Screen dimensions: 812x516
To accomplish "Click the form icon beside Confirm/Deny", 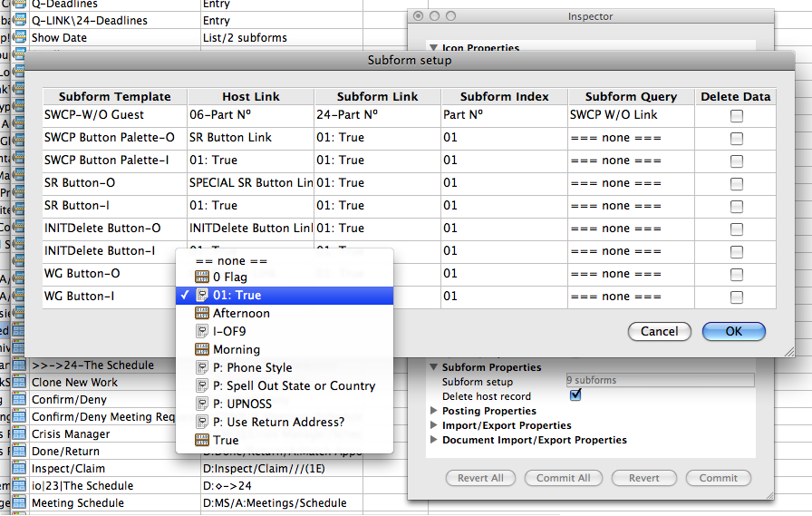I will [19, 400].
